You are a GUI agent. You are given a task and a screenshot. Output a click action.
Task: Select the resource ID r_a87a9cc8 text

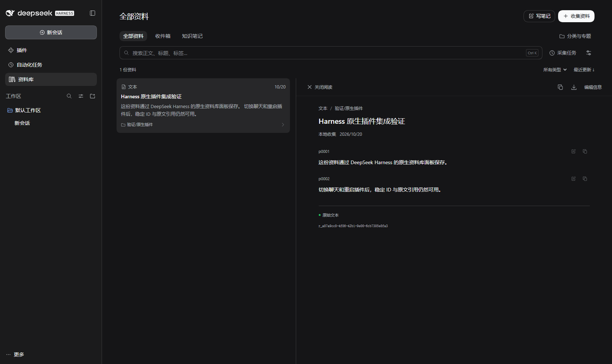(353, 226)
